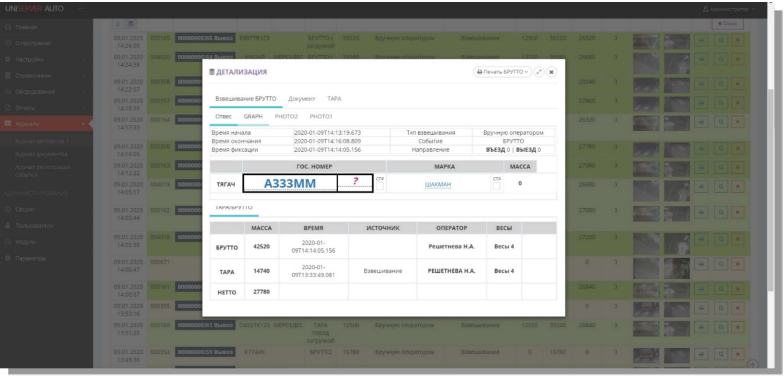784x377 pixels.
Task: Open first photo thumbnail of 14:26:09 row
Action: 646,42
